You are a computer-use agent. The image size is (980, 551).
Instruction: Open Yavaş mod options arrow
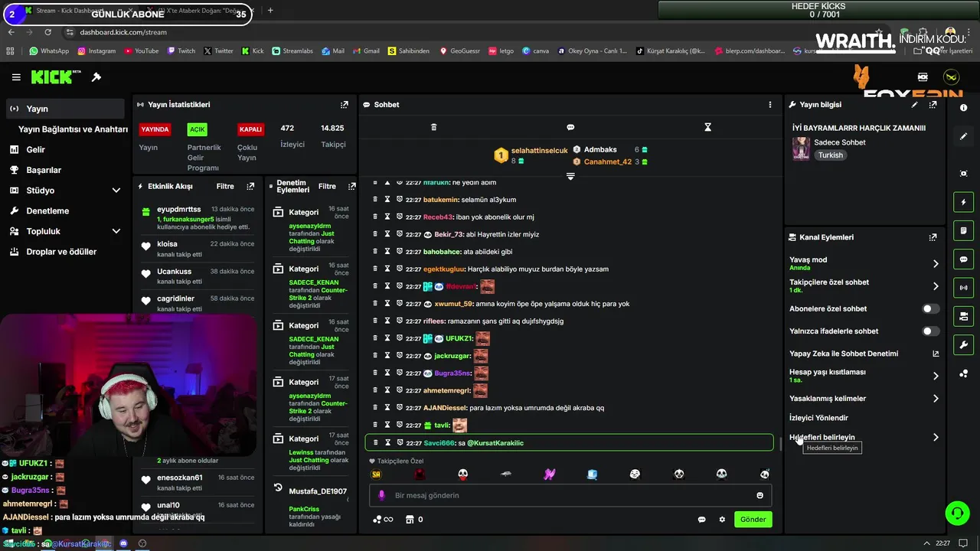[x=936, y=263]
